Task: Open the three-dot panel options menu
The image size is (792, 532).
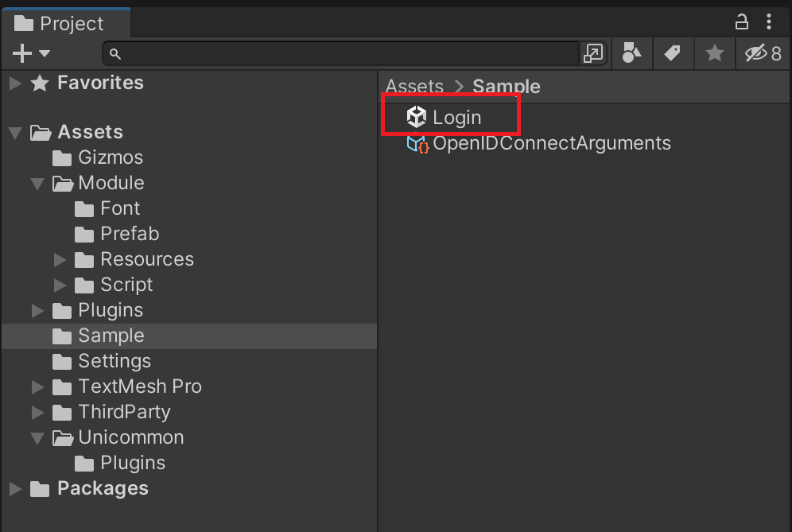Action: point(769,21)
